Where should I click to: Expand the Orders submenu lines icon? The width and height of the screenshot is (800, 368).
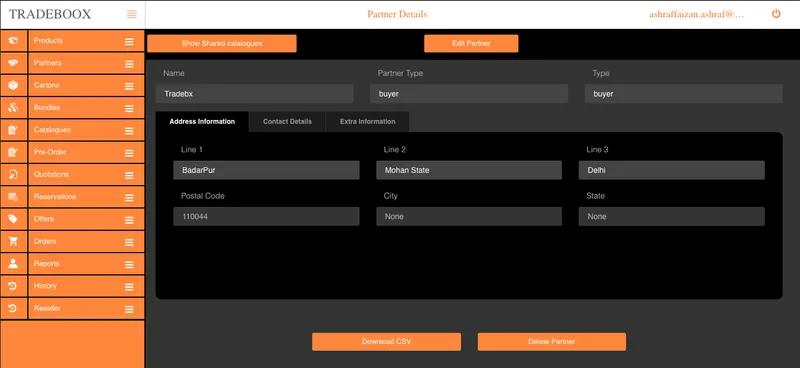click(x=129, y=242)
